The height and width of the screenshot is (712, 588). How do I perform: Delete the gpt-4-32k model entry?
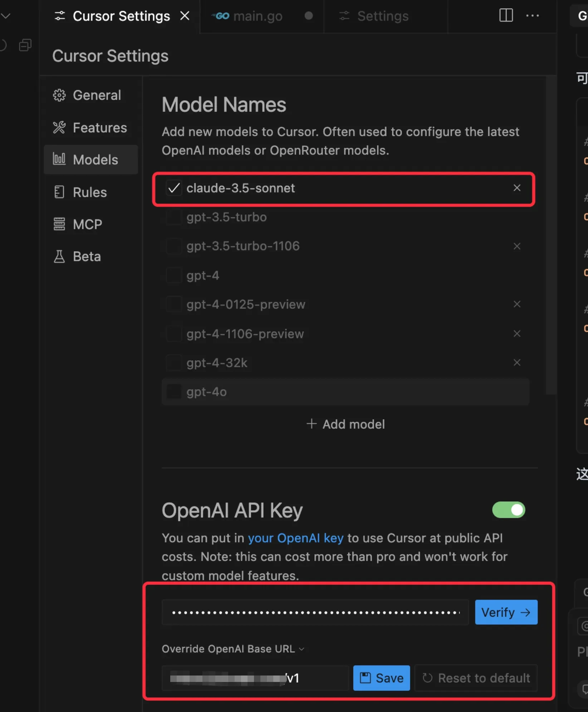[517, 362]
